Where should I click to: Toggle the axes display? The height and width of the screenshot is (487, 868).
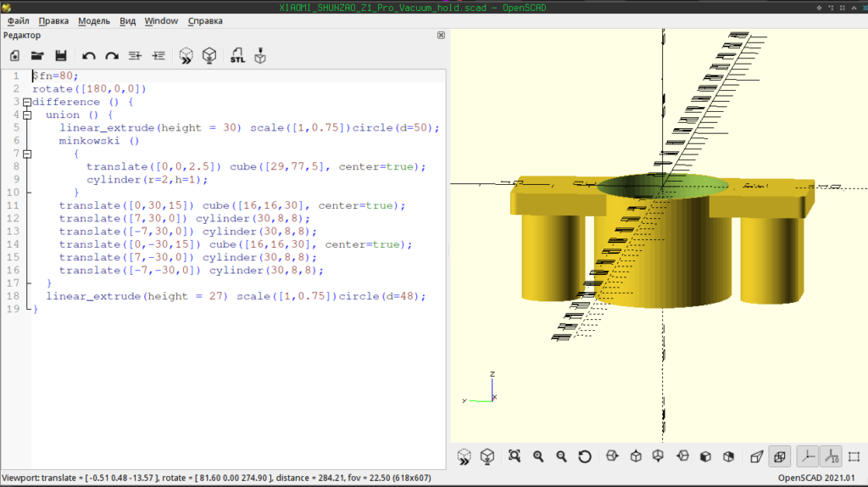808,456
